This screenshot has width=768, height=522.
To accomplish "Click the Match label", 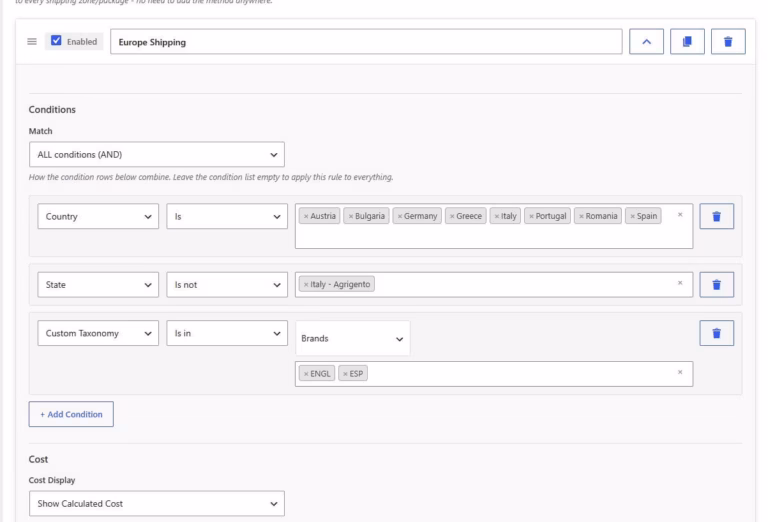I will point(40,131).
